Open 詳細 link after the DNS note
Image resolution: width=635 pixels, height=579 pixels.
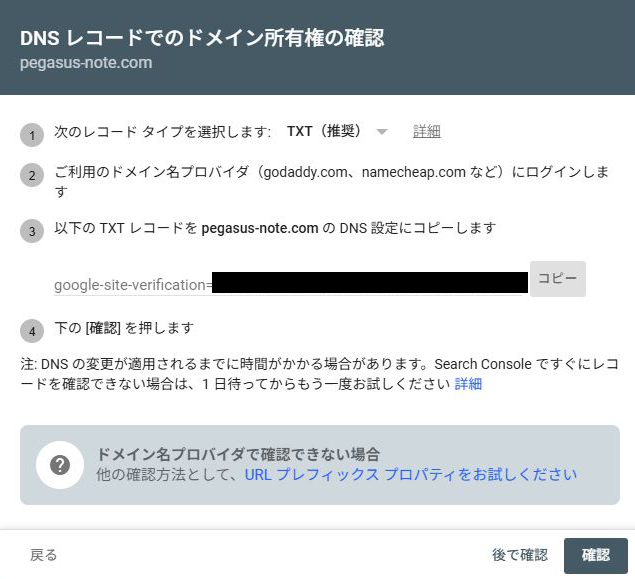468,384
